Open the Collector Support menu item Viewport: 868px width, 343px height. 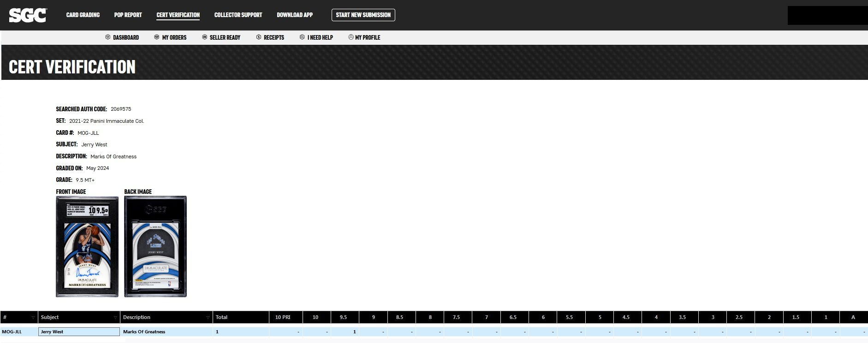tap(238, 15)
